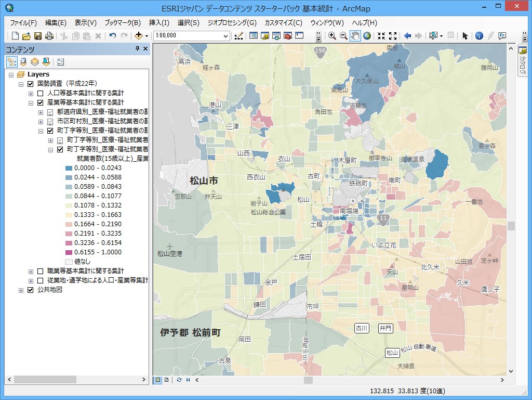
Task: Click the save document button
Action: tap(37, 36)
